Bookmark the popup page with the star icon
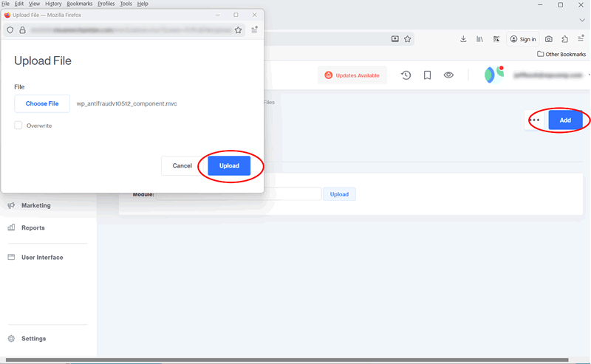 click(x=238, y=30)
